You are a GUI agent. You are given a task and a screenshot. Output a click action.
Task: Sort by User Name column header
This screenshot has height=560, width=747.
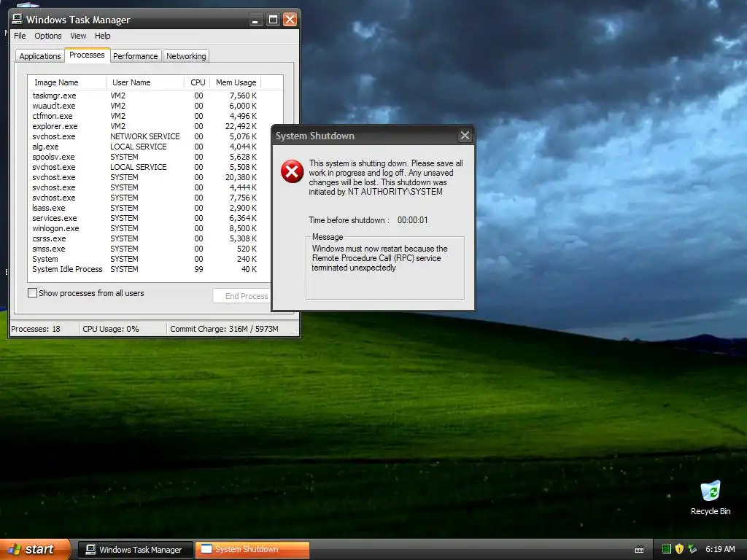point(145,82)
